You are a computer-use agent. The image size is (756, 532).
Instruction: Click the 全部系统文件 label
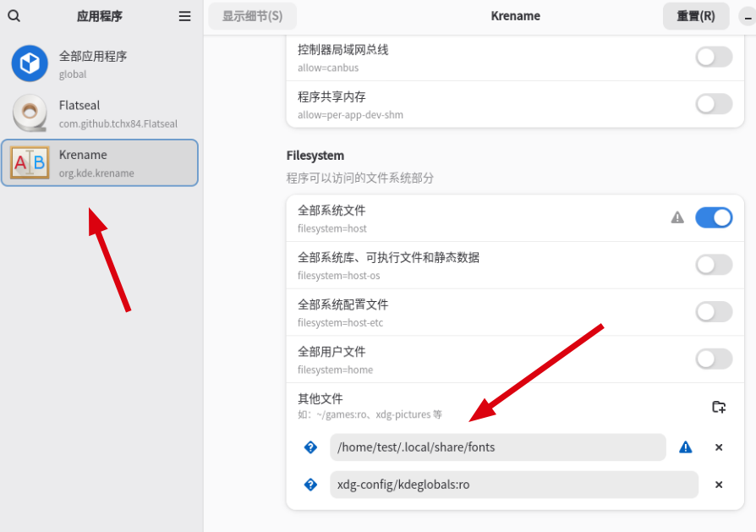[x=331, y=211]
